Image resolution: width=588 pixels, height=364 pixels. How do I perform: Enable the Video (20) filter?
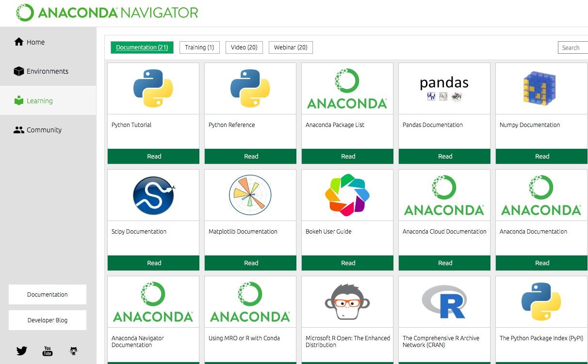(244, 47)
